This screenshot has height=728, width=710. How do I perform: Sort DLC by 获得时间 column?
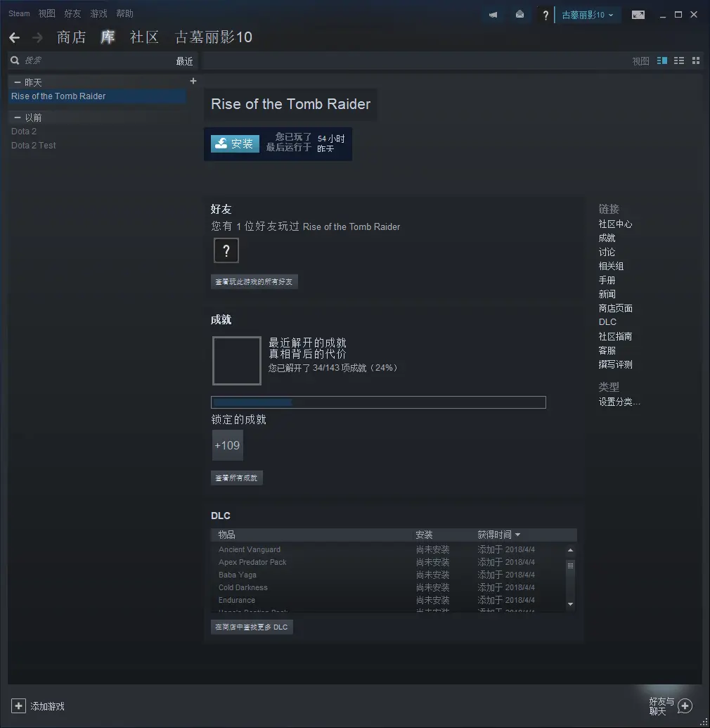(499, 535)
